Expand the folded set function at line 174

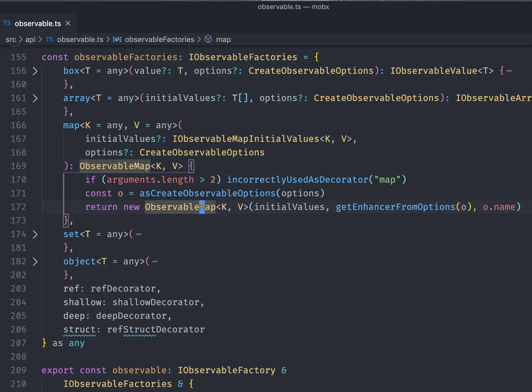pyautogui.click(x=35, y=234)
